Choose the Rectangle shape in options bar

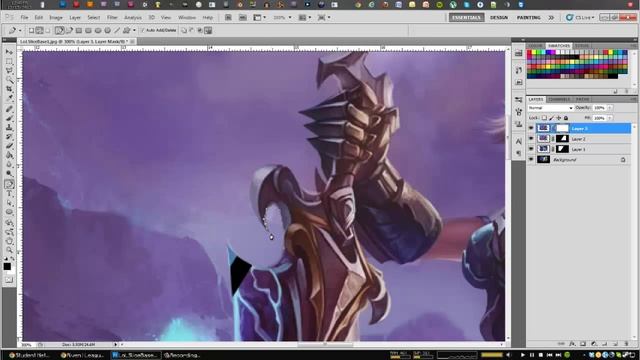(x=79, y=31)
